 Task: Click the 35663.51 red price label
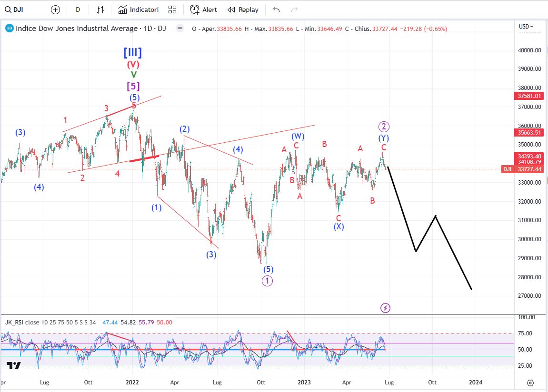click(x=529, y=133)
